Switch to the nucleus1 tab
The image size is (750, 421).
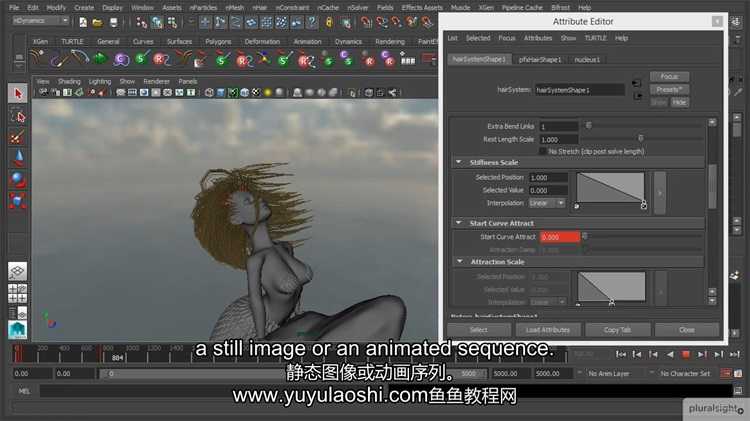point(587,60)
